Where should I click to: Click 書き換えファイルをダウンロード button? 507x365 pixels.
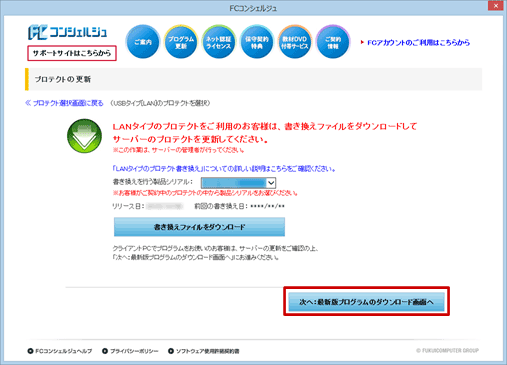199,227
